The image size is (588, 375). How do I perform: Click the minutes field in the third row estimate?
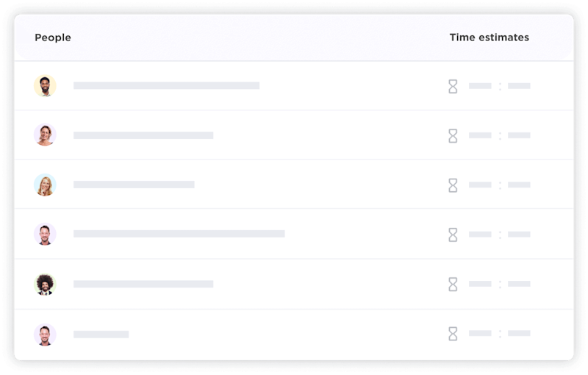point(519,185)
